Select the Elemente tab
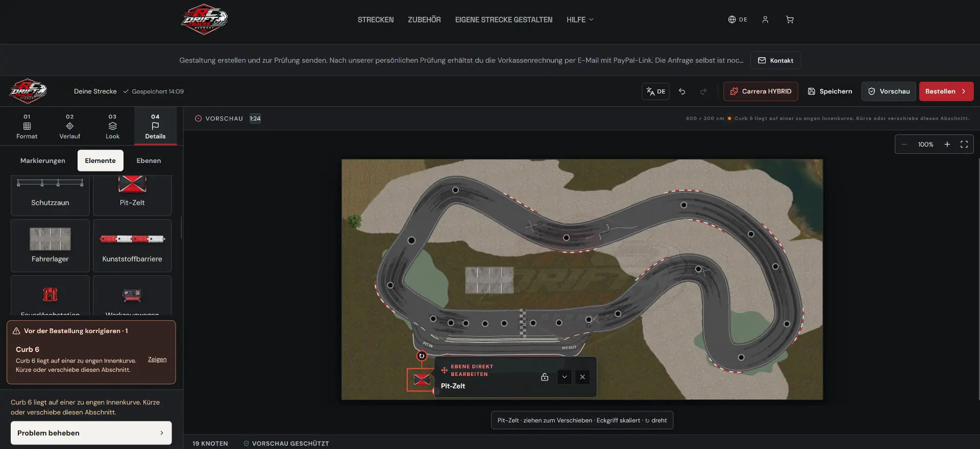 tap(101, 160)
